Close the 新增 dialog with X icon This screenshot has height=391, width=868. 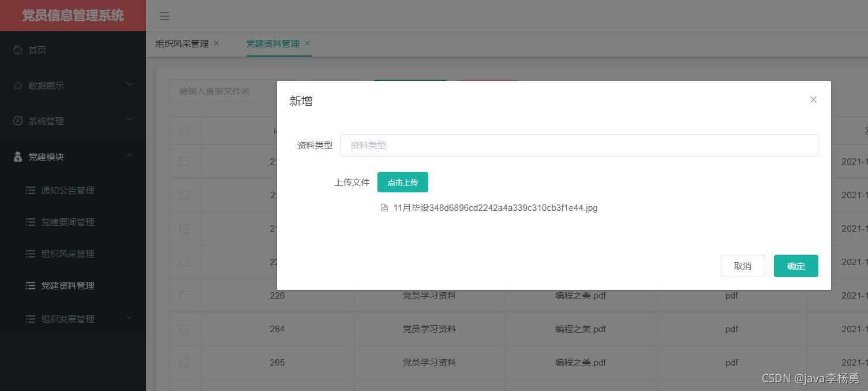813,99
